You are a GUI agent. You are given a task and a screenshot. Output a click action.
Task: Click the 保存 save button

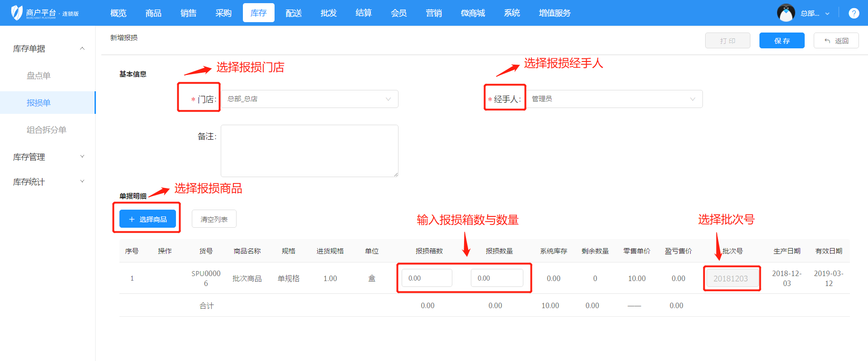click(782, 41)
